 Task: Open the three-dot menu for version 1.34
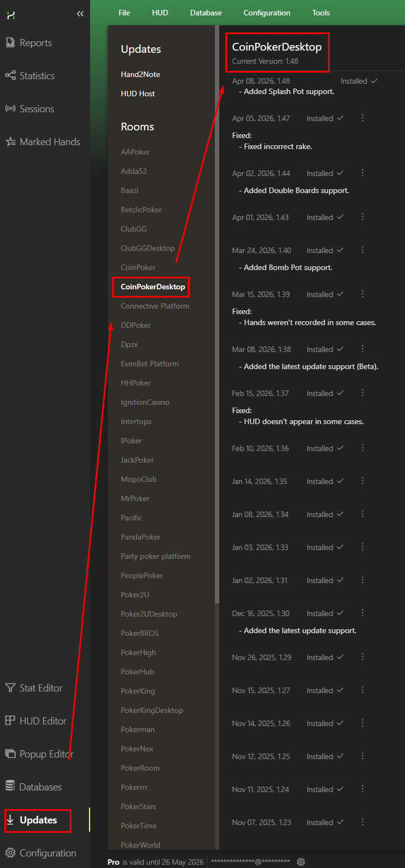pos(363,514)
